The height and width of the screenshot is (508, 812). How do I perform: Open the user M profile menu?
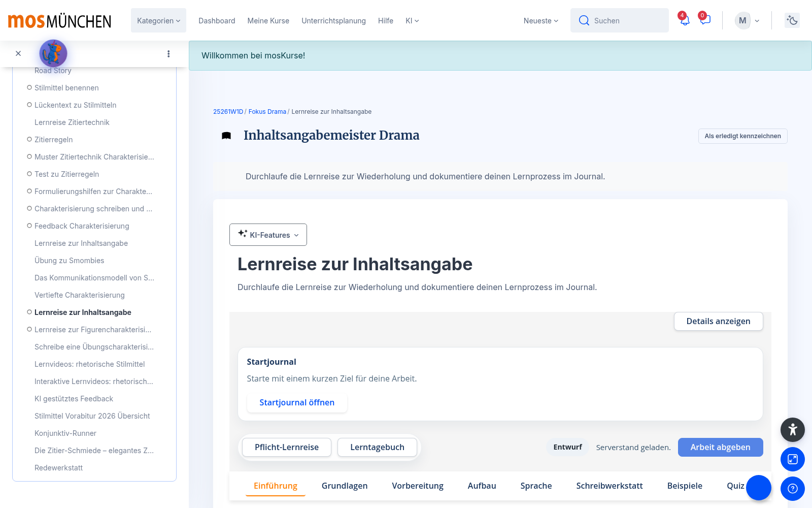pyautogui.click(x=747, y=21)
